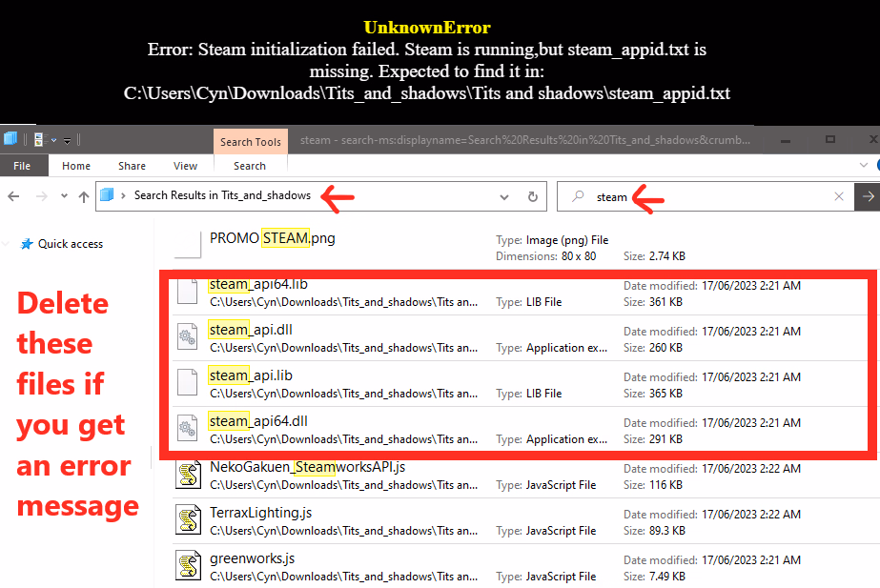This screenshot has width=880, height=588.
Task: Select the TerraxLighting.js file name
Action: [x=261, y=513]
